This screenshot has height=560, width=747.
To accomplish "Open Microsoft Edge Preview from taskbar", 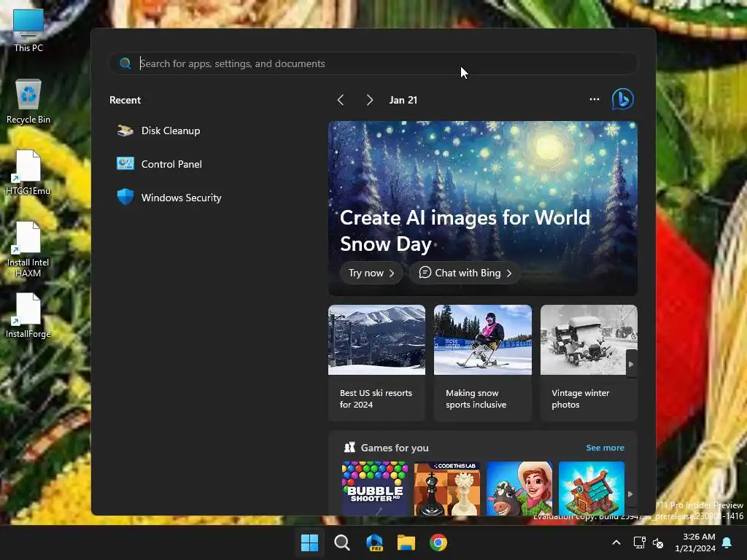I will pyautogui.click(x=374, y=542).
